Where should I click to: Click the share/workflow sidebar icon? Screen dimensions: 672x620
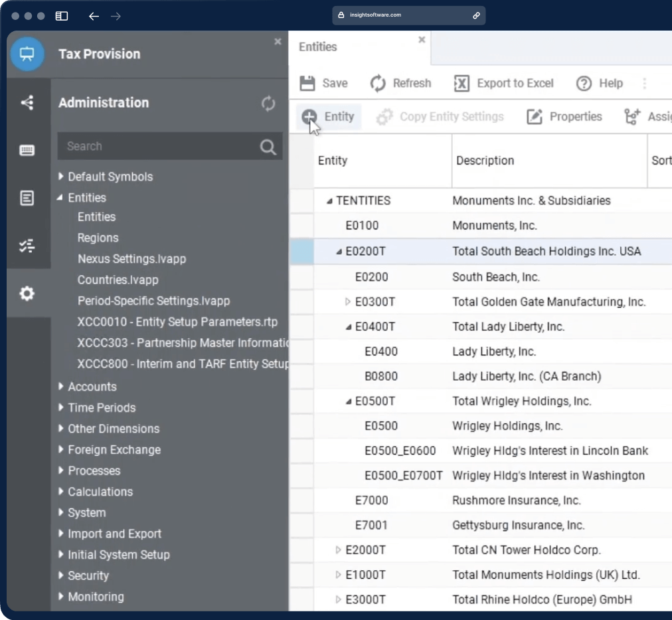click(x=27, y=102)
